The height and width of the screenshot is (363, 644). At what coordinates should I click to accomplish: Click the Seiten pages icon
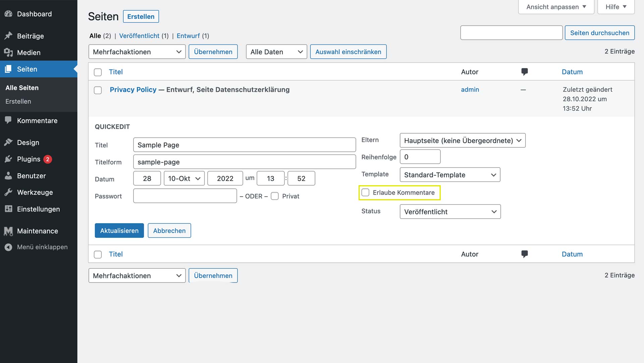pyautogui.click(x=8, y=69)
